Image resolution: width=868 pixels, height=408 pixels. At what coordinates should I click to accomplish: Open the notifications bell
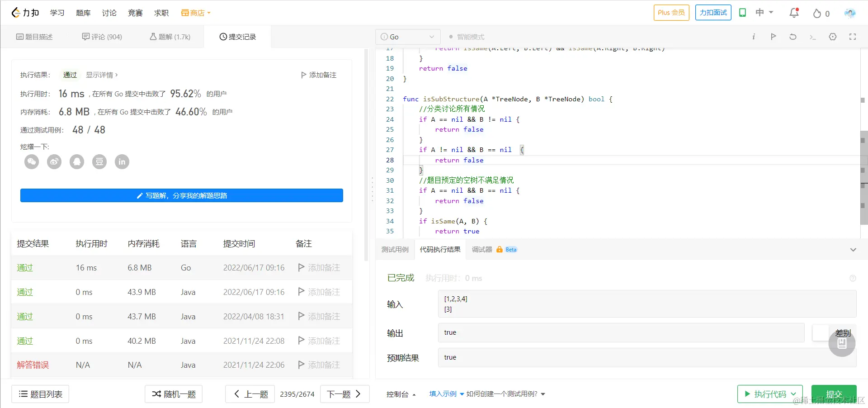794,13
